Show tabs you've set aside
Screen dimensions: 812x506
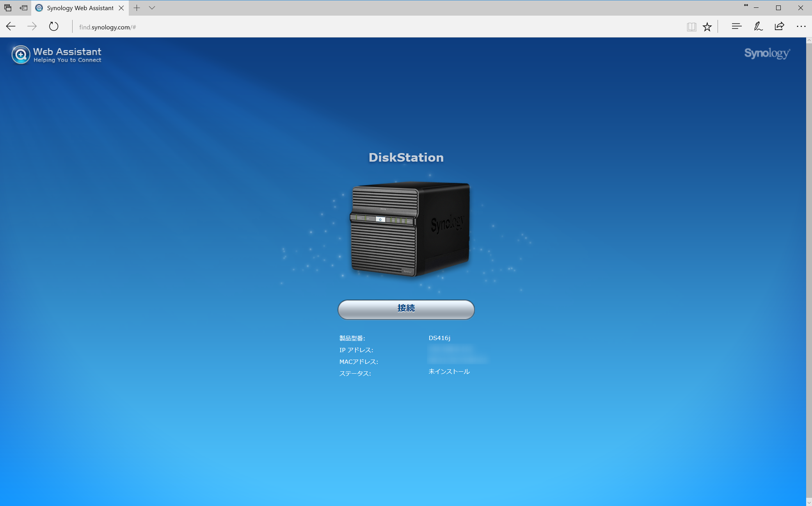[8, 8]
